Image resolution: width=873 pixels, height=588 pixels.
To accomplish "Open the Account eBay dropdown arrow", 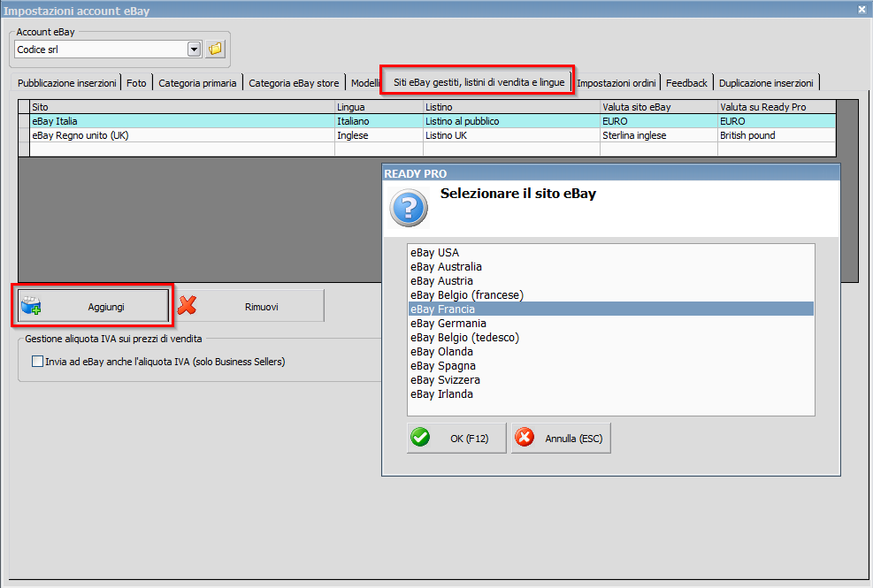I will pyautogui.click(x=194, y=49).
